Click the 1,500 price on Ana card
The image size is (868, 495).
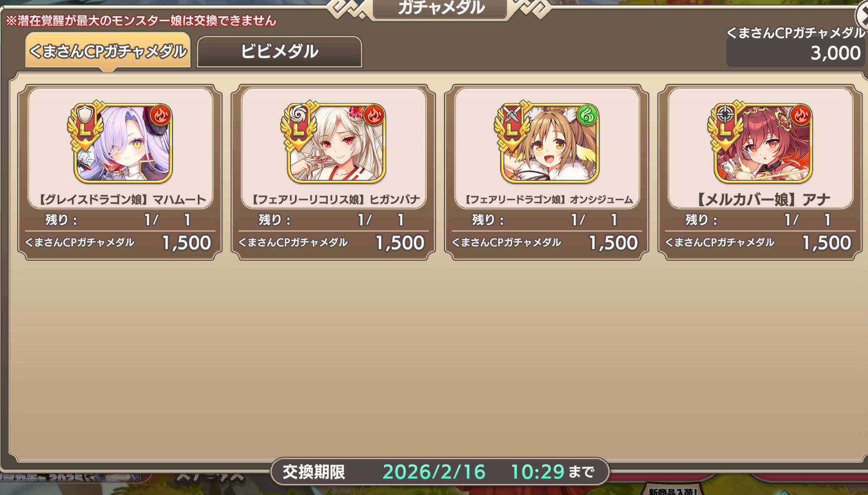826,243
